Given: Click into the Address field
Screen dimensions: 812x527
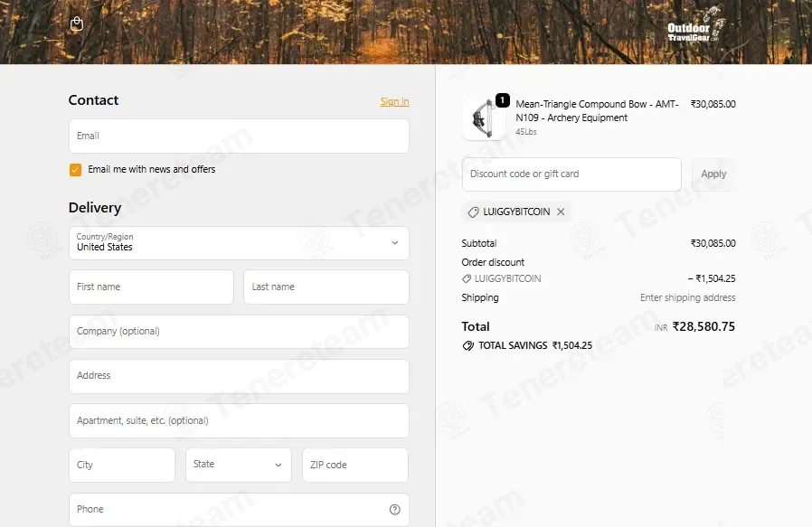Looking at the screenshot, I should pyautogui.click(x=239, y=376).
